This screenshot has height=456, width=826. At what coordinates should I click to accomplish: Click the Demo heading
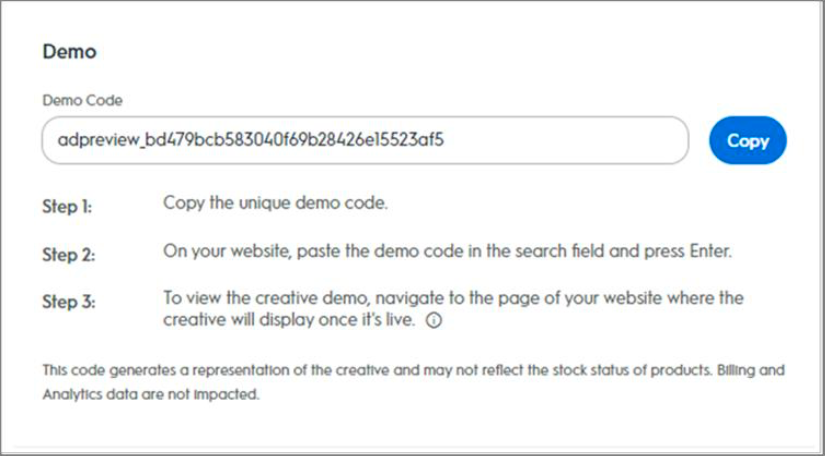[x=68, y=51]
